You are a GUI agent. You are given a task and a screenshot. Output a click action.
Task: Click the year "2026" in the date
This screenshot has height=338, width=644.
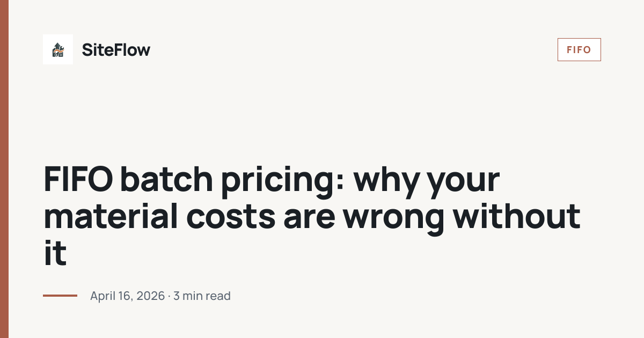(x=150, y=296)
